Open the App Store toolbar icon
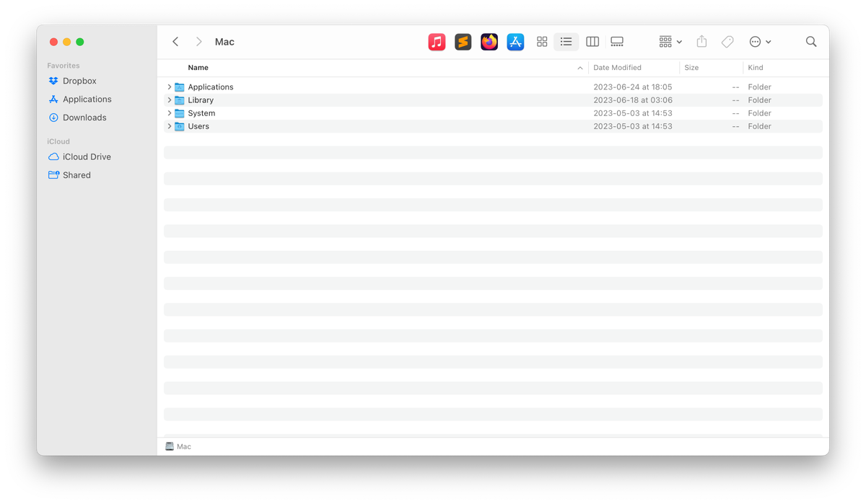 [515, 42]
